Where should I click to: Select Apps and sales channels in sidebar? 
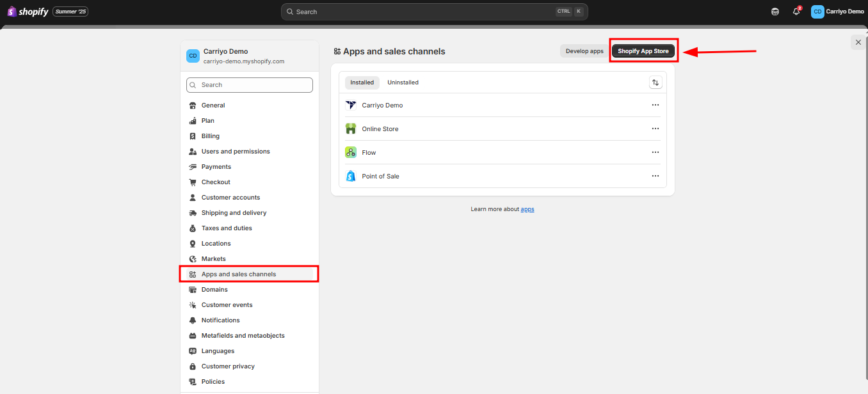click(250, 274)
